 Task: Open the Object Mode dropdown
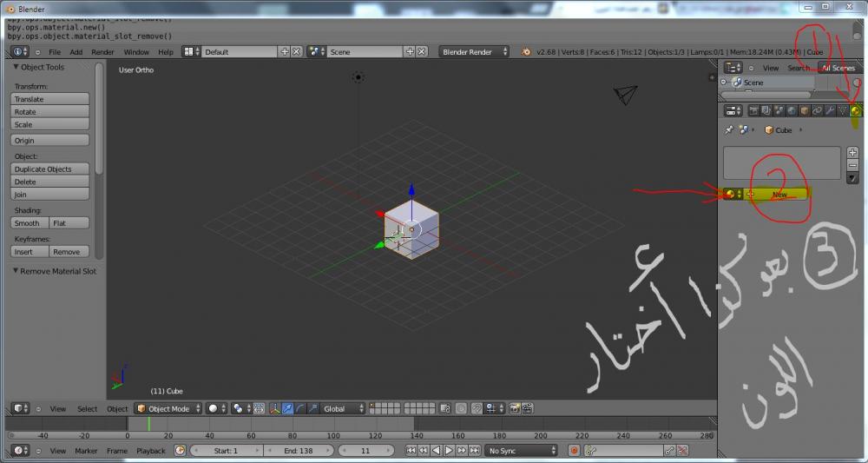[x=168, y=409]
